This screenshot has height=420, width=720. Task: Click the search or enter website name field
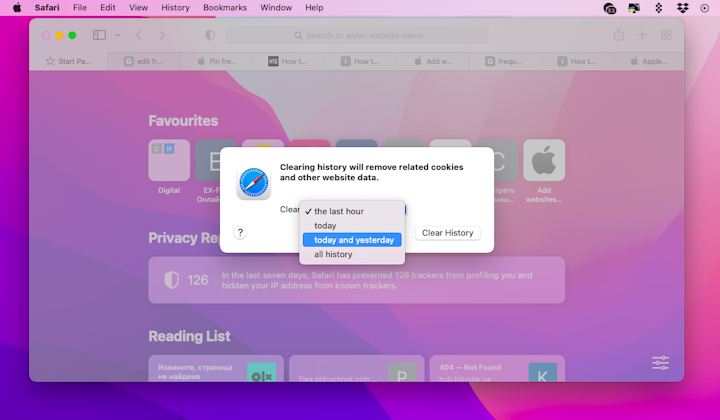tap(357, 35)
